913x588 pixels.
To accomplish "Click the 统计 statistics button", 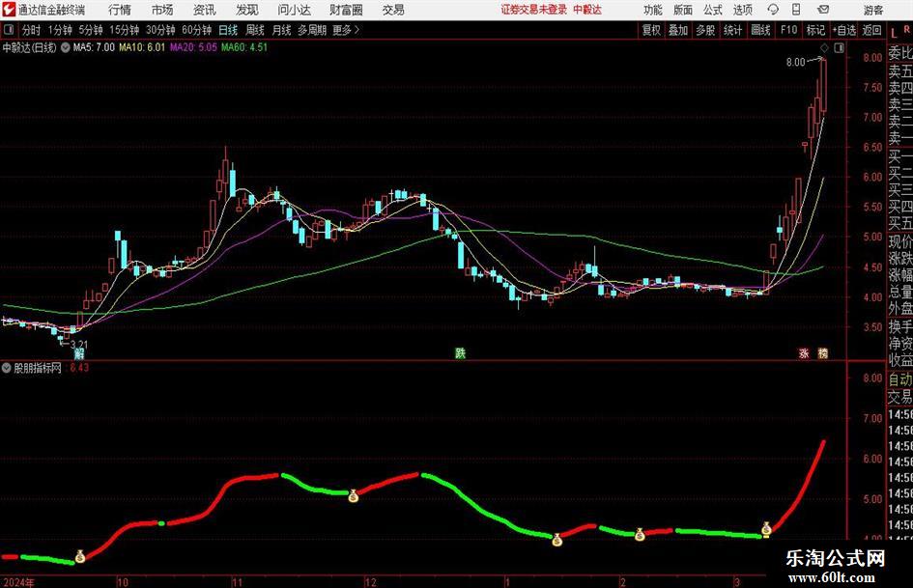I will tap(732, 30).
